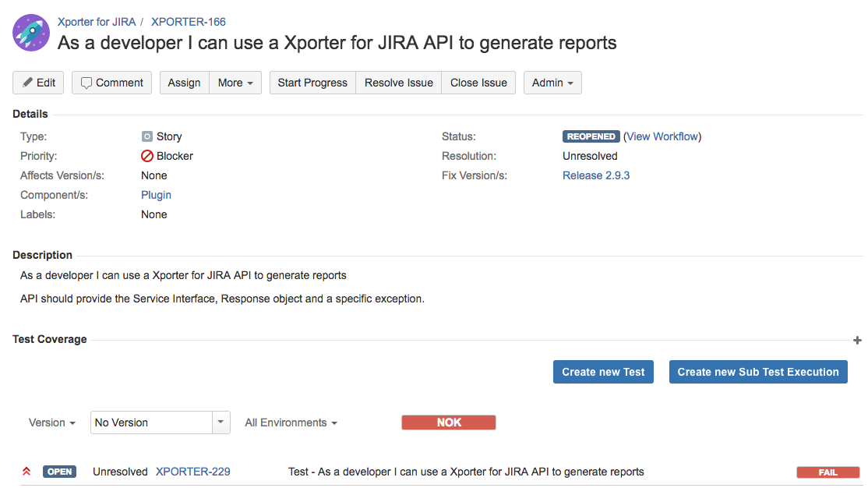868x502 pixels.
Task: Click the 'Unresolved' text in the test row
Action: [120, 472]
